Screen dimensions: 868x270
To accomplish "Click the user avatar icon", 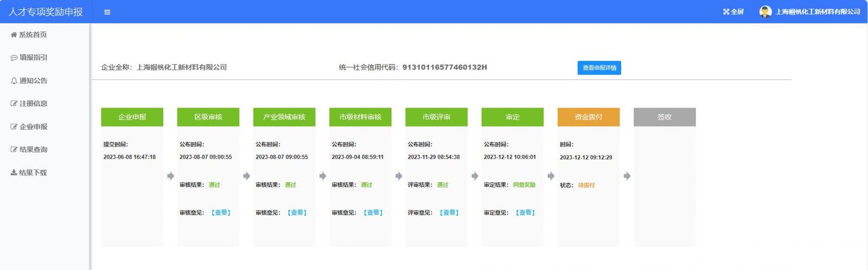I will (765, 11).
